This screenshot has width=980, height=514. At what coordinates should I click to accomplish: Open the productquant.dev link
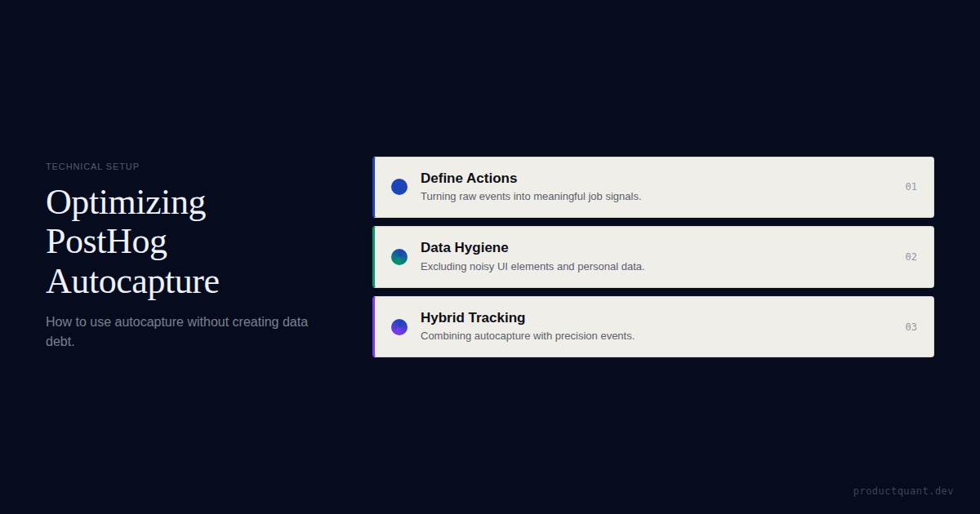click(x=903, y=491)
